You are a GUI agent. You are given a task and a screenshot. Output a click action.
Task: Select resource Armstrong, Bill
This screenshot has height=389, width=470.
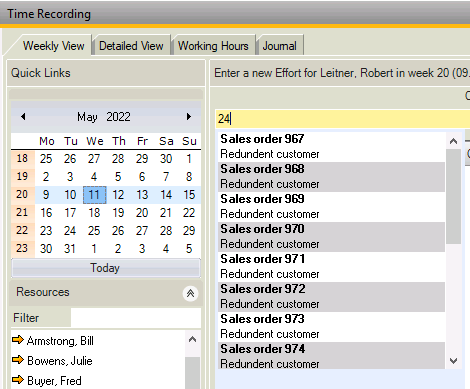click(60, 341)
